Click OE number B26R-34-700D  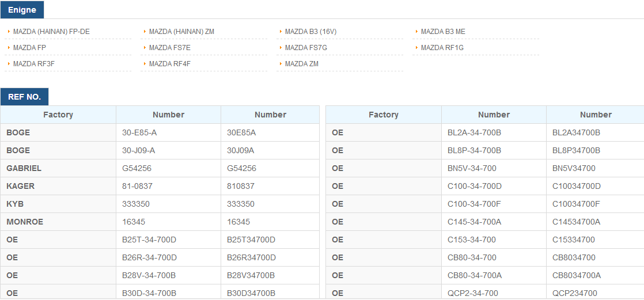pos(150,257)
